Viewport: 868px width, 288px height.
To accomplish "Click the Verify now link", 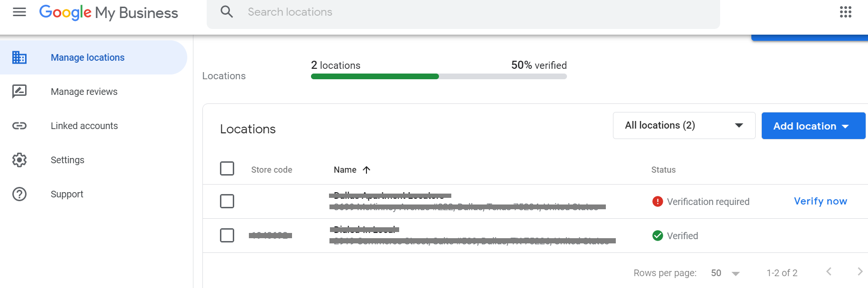I will (820, 201).
